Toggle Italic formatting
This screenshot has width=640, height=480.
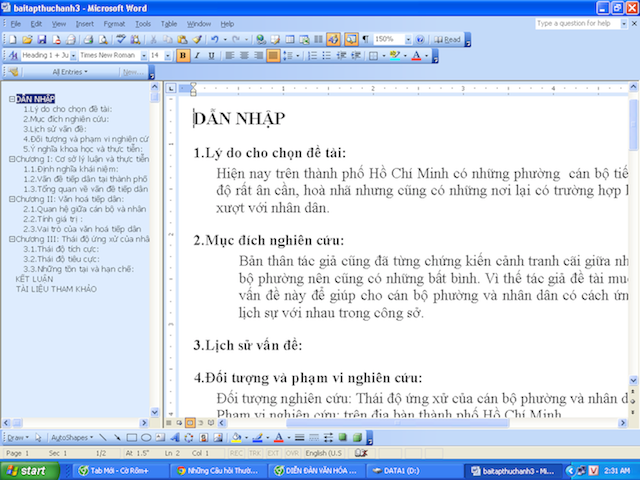(197, 56)
